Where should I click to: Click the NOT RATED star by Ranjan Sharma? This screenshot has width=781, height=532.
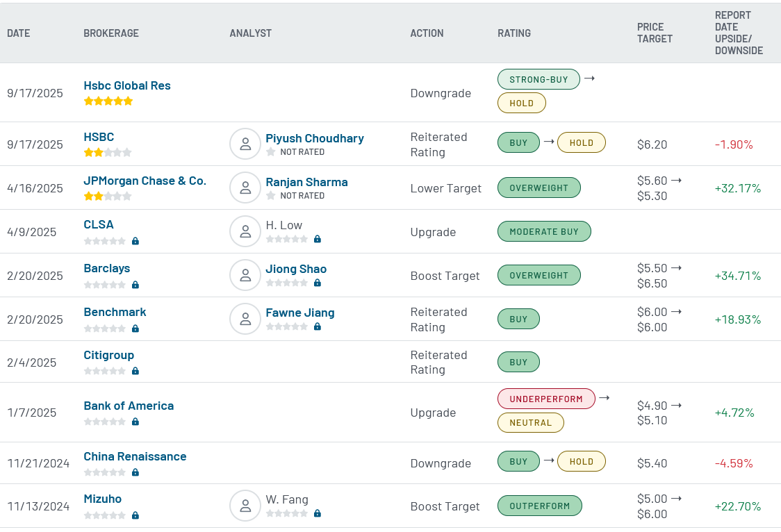click(271, 196)
